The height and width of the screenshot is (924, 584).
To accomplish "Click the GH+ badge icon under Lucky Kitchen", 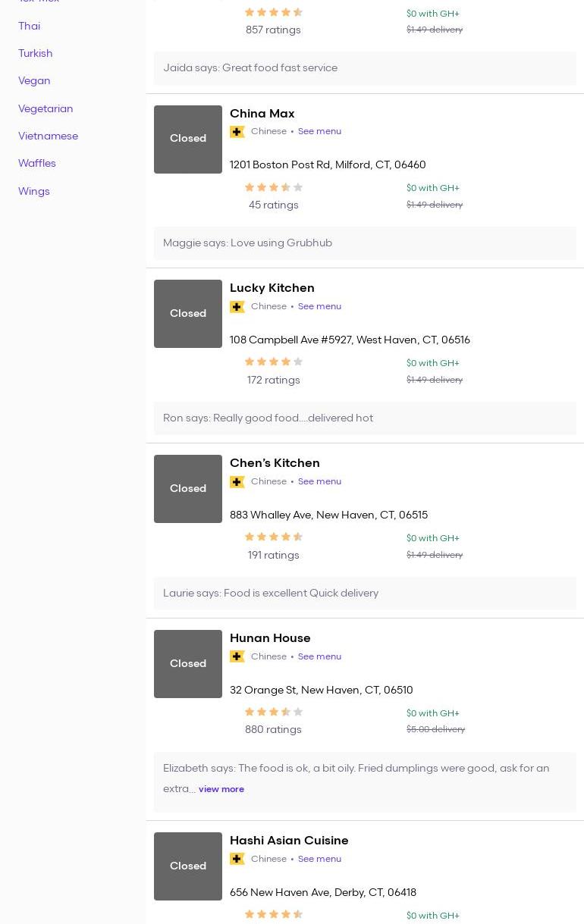I will pos(237,307).
